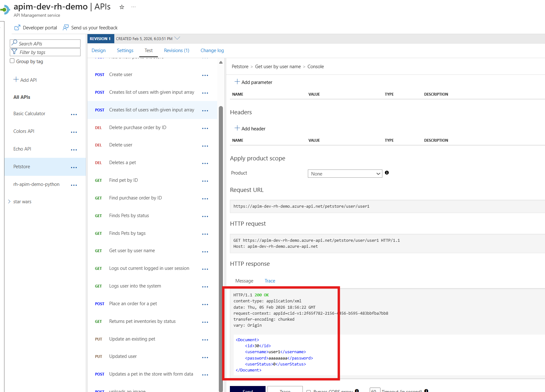Click the Add API plus button

tap(25, 80)
